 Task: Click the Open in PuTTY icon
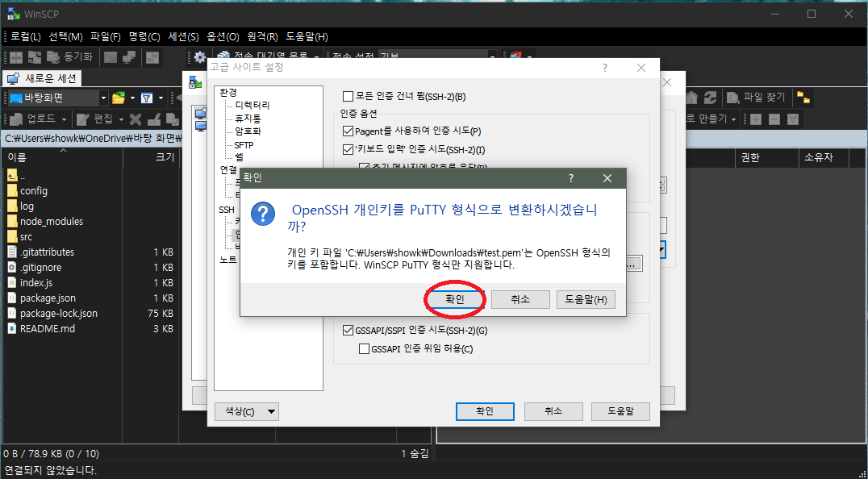coord(129,57)
